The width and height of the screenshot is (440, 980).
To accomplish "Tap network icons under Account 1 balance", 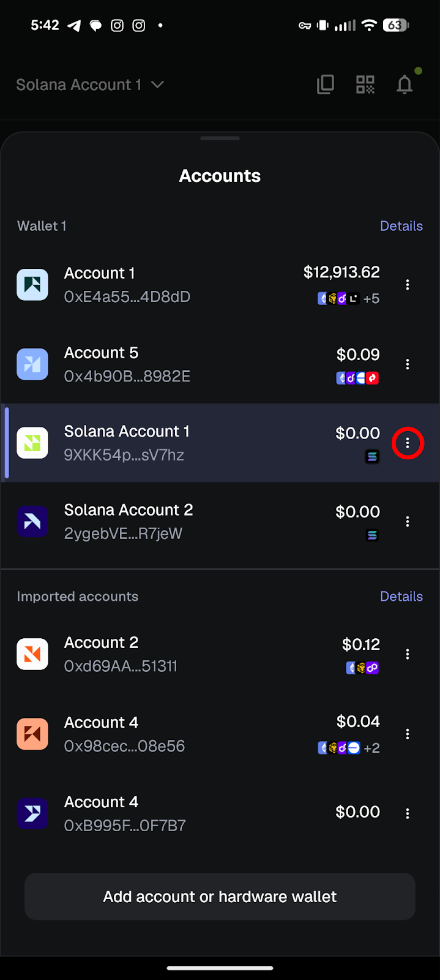I will (x=348, y=299).
